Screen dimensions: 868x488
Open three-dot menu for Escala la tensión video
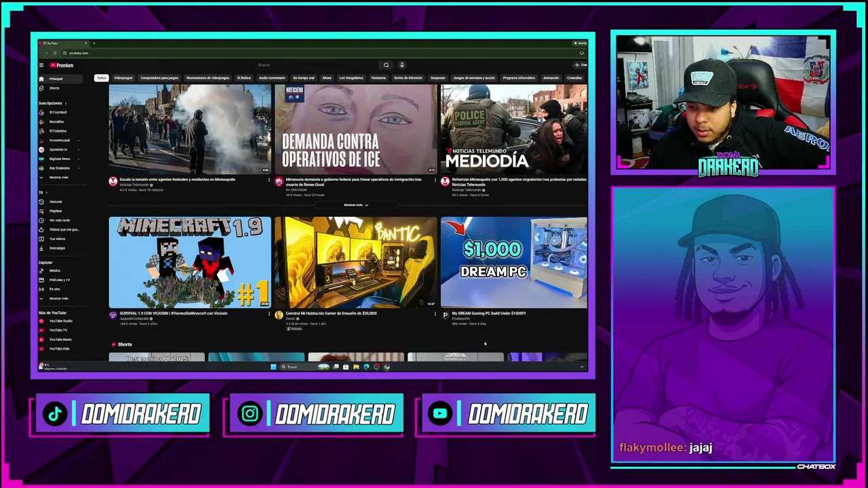269,180
